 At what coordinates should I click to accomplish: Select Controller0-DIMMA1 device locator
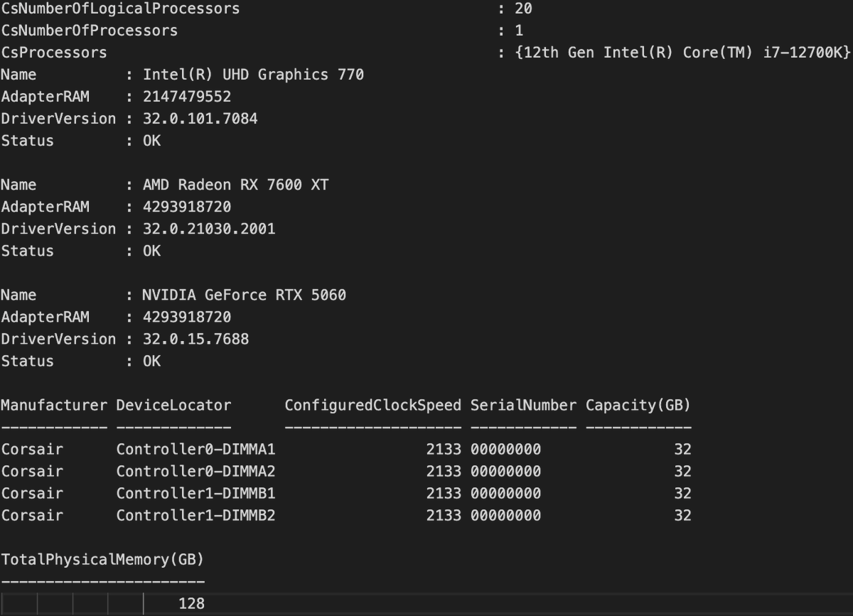click(x=196, y=450)
